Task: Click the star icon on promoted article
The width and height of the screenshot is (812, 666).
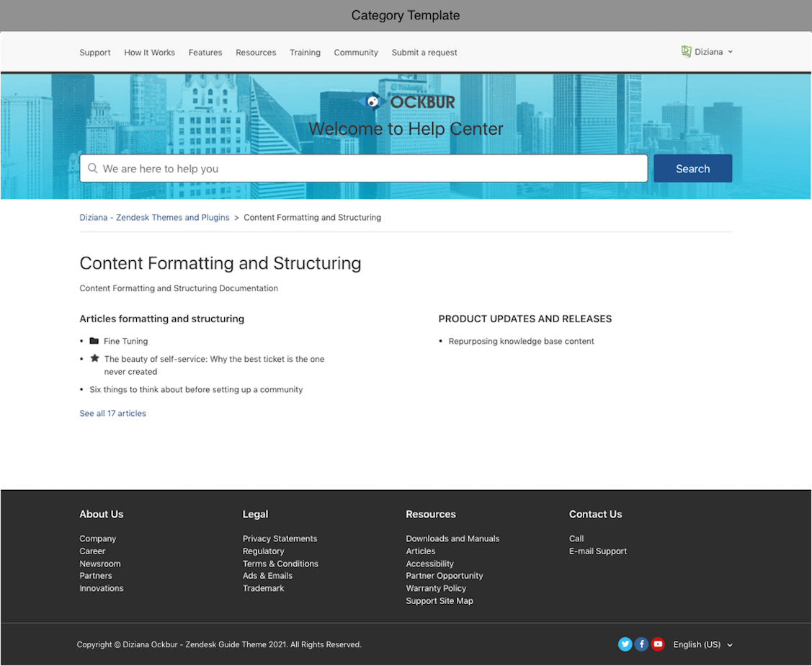Action: 94,358
